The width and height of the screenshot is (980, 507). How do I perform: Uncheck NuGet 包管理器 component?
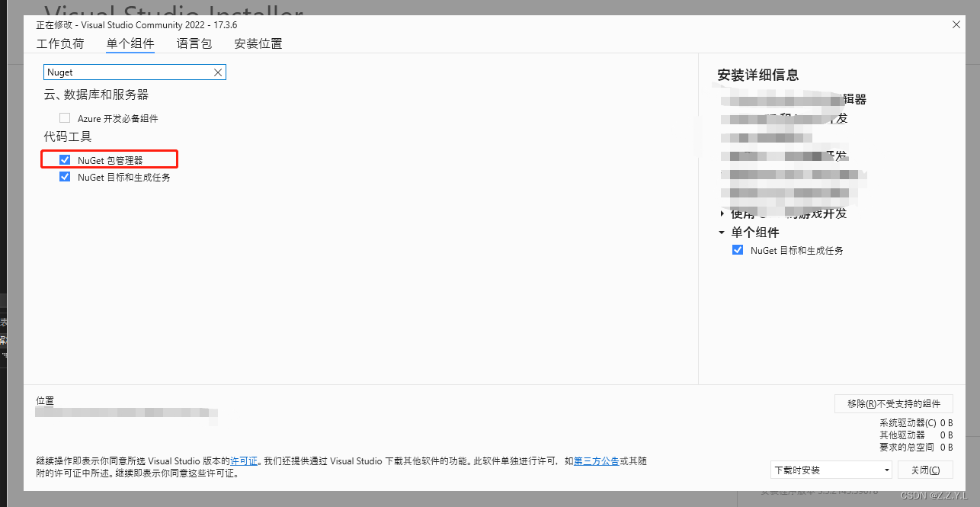pyautogui.click(x=65, y=160)
